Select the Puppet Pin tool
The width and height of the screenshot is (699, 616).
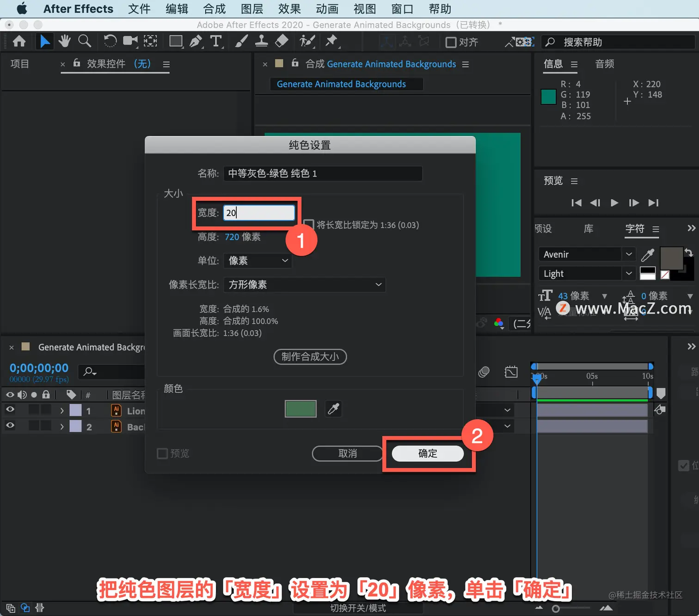point(331,42)
